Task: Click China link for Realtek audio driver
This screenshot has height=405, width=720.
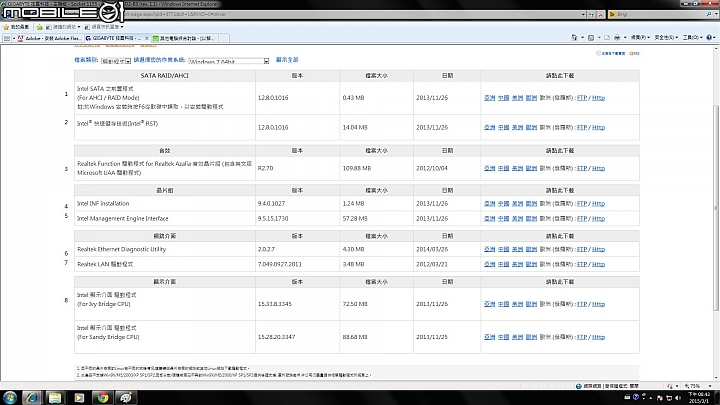Action: (x=503, y=169)
